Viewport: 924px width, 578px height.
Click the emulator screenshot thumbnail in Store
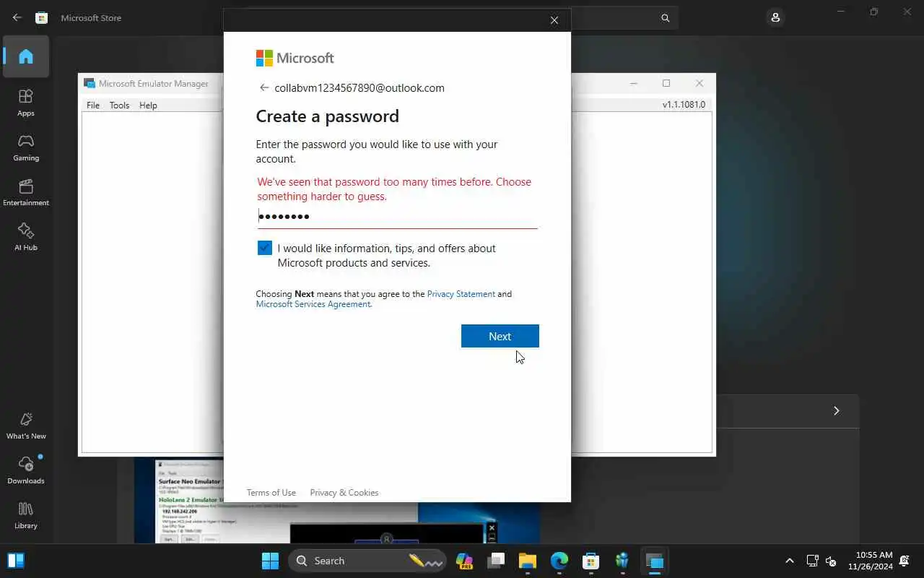pyautogui.click(x=336, y=501)
